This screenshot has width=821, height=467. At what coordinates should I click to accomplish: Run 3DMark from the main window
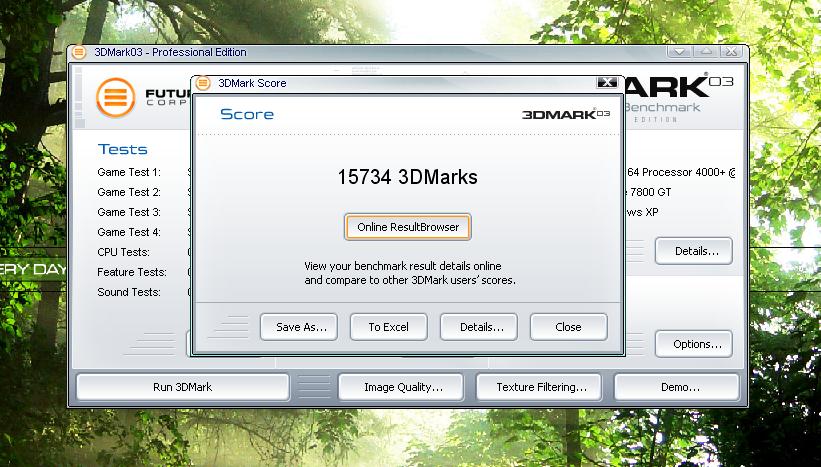pyautogui.click(x=183, y=387)
